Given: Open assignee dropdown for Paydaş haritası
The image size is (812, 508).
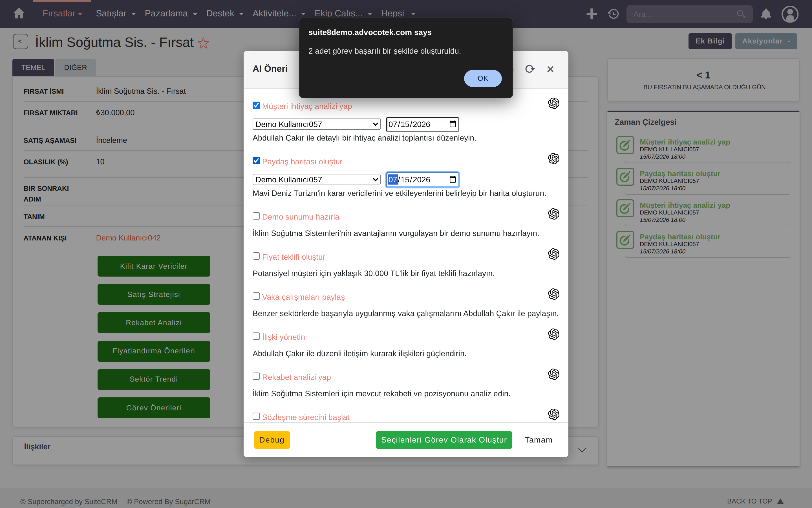Looking at the screenshot, I should 316,179.
